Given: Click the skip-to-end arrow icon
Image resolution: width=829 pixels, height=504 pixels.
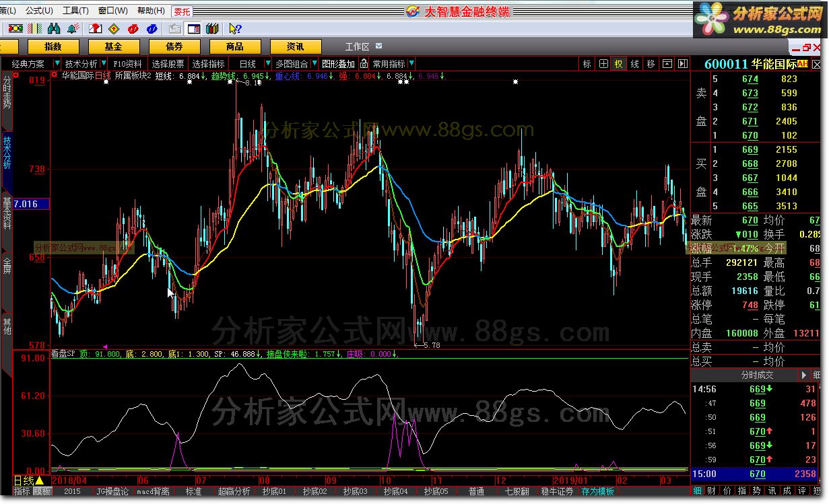Looking at the screenshot, I should click(683, 64).
